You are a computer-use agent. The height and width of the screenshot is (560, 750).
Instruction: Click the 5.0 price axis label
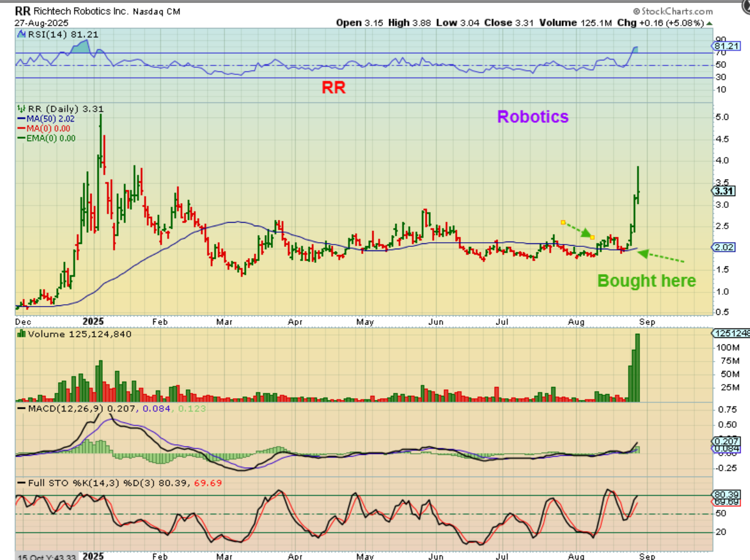coord(722,117)
